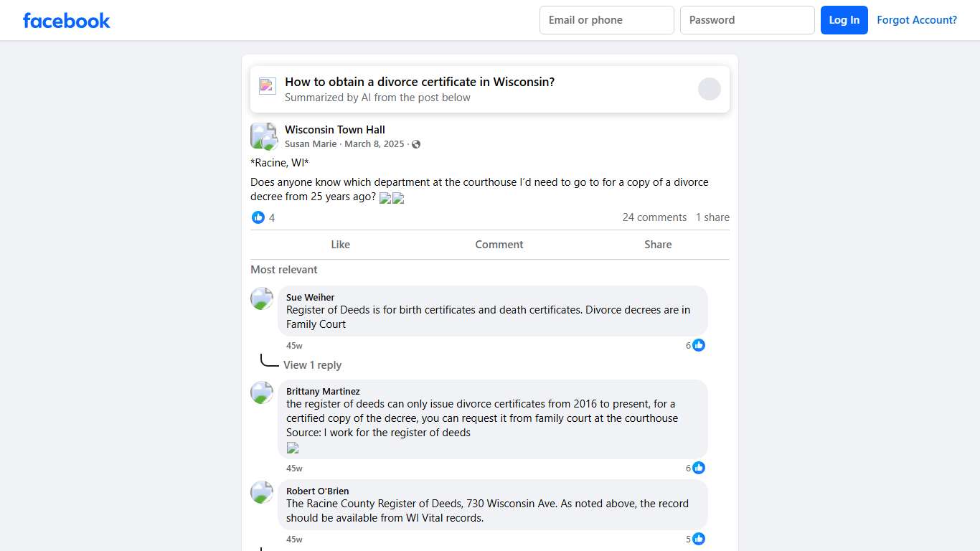Viewport: 980px width, 551px height.
Task: Click the like icon on Brittany Martinez's comment
Action: [699, 468]
